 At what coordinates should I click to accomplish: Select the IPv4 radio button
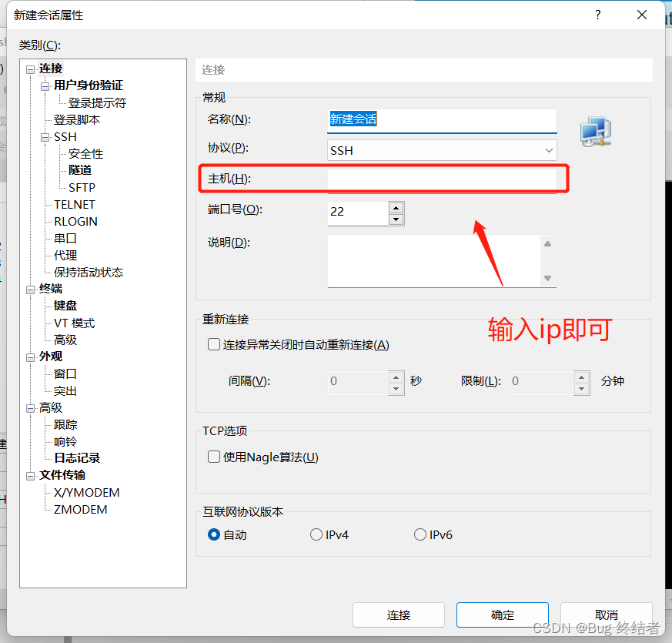(316, 534)
